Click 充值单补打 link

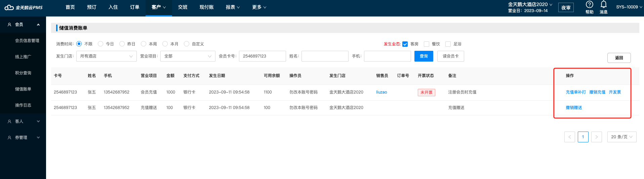pyautogui.click(x=576, y=92)
